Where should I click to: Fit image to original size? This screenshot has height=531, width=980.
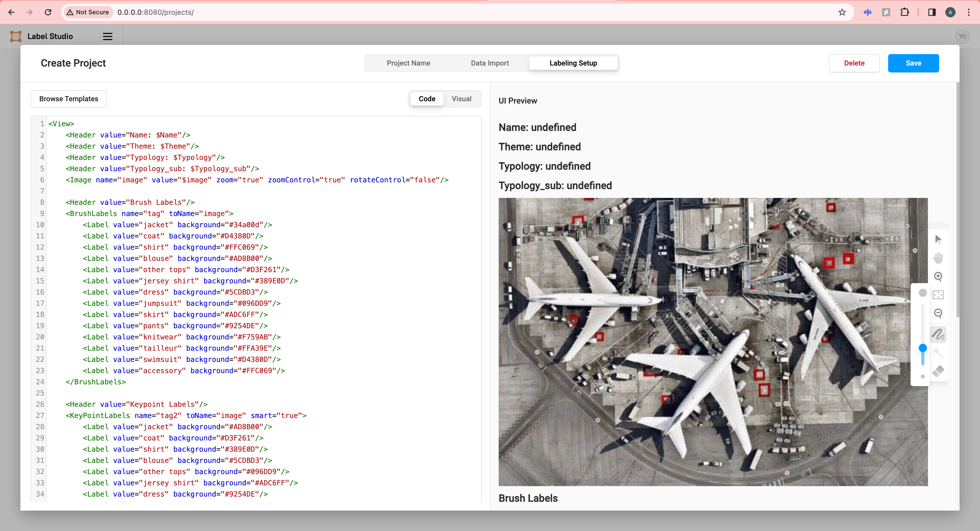point(938,295)
